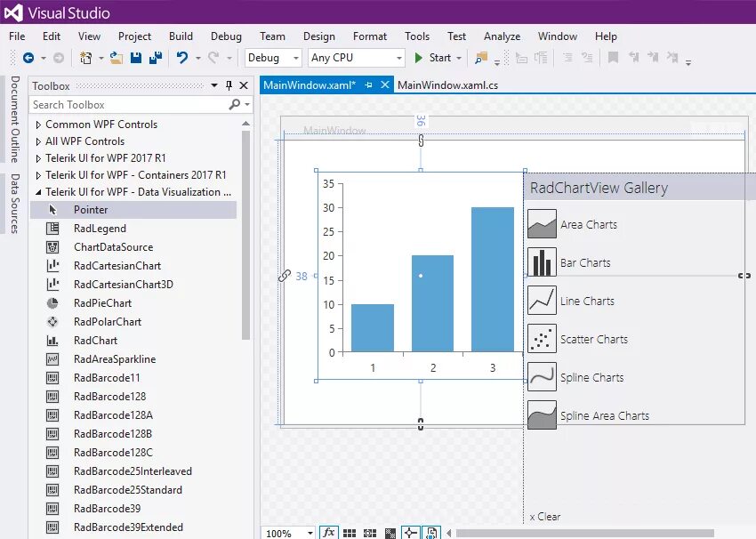
Task: Start debugging with the Start button
Action: coord(433,58)
